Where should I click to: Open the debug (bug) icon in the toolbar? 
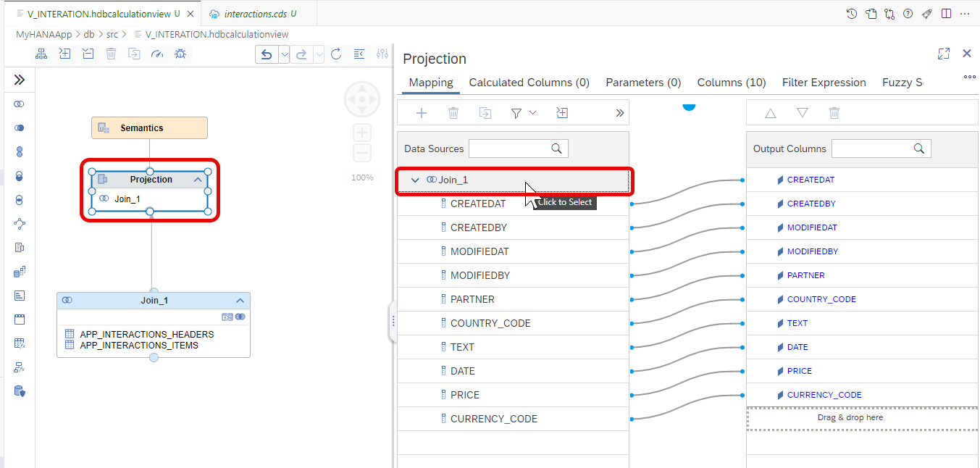click(x=180, y=53)
